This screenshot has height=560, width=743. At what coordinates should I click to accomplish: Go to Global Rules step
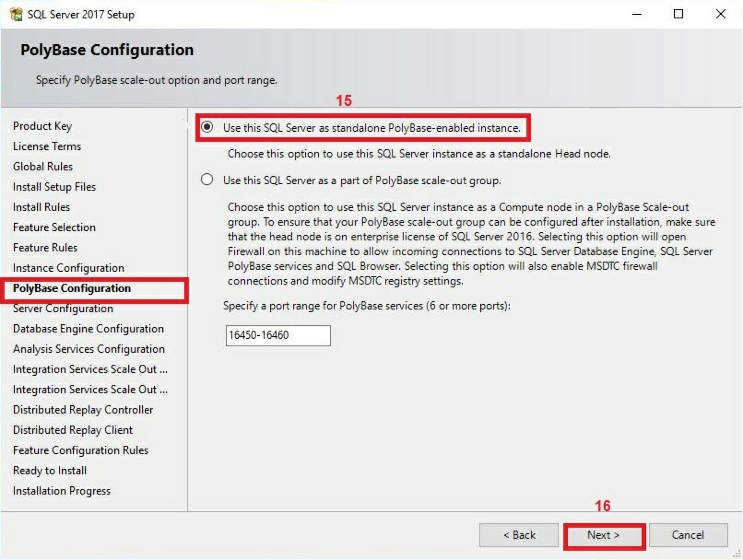coord(43,167)
